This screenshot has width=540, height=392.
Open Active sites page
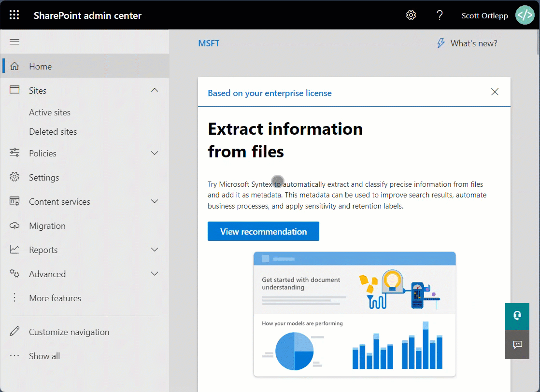(x=50, y=112)
